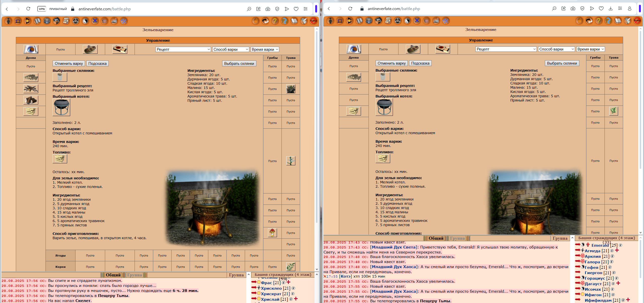Open the Рецепт dropdown in right window

point(506,49)
